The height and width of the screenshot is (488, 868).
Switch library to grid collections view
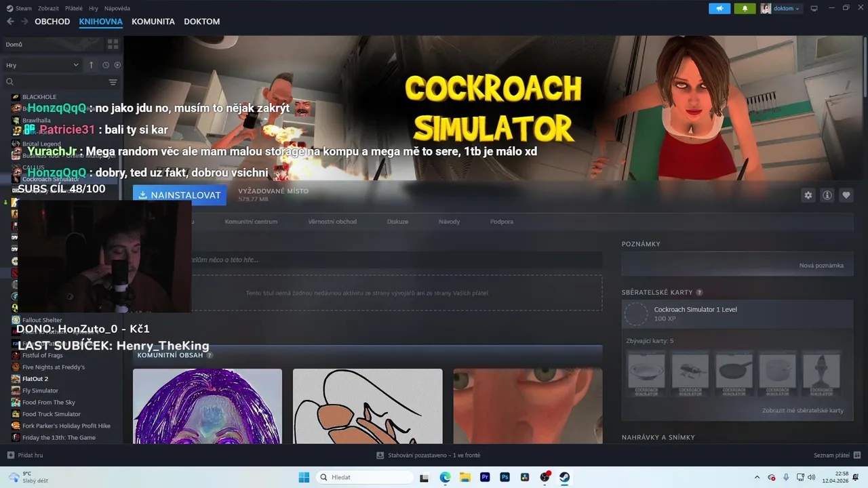coord(113,44)
